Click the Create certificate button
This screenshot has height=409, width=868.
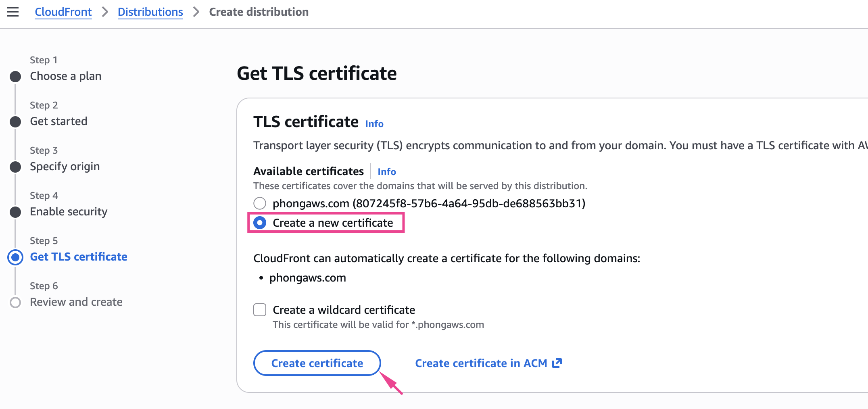click(317, 363)
